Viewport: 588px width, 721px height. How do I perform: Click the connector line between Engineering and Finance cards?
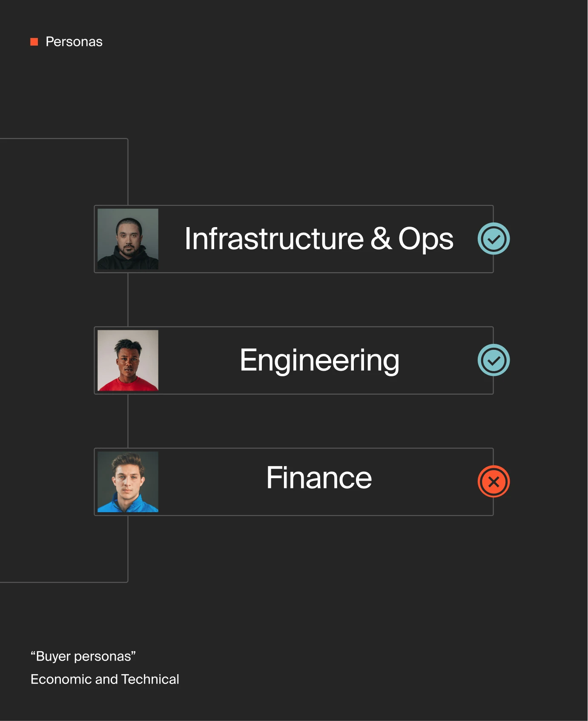coord(128,421)
